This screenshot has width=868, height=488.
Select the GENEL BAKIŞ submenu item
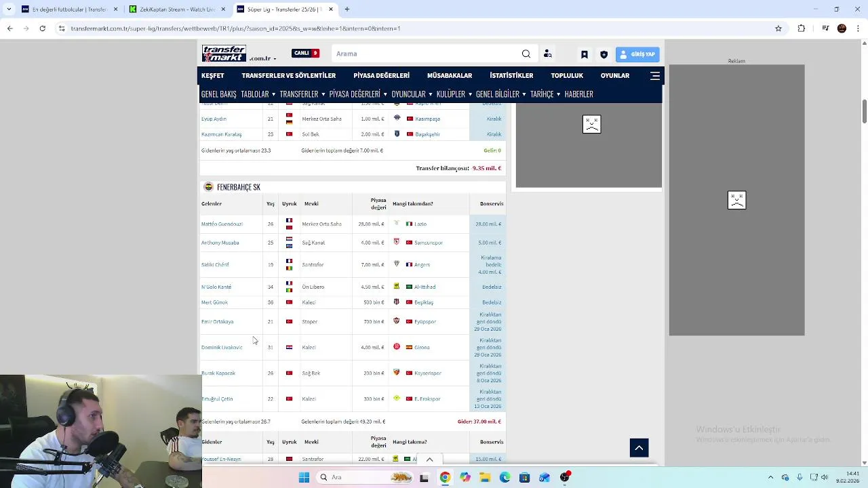pyautogui.click(x=218, y=94)
